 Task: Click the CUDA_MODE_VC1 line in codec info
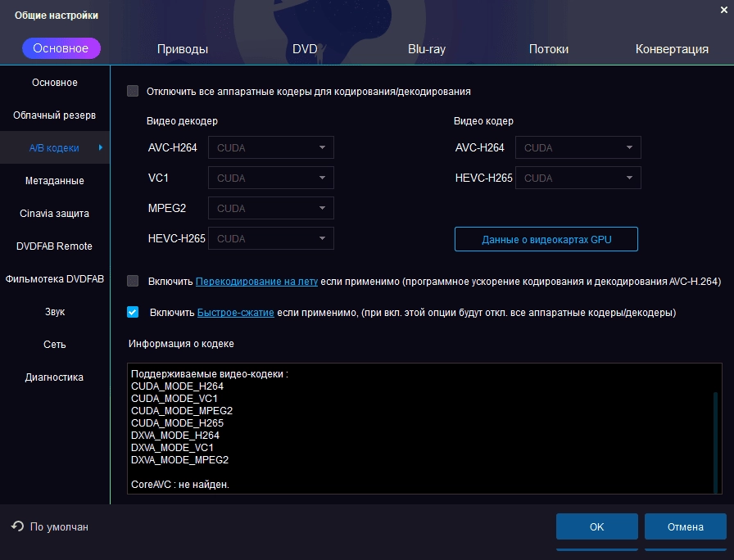[x=174, y=398]
